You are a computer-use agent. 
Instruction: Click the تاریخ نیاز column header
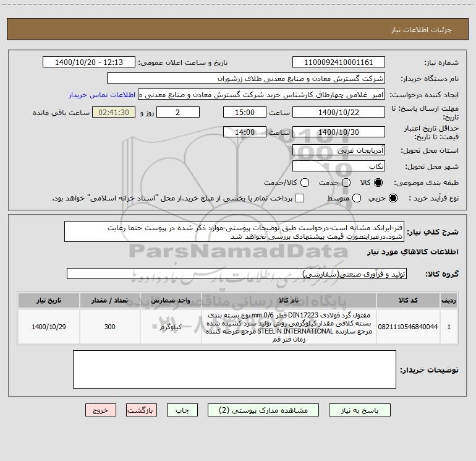(x=49, y=300)
